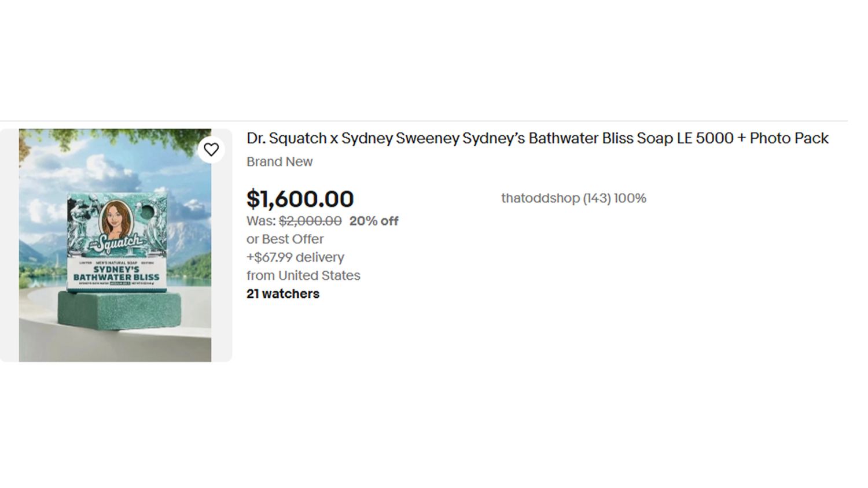Click the Sydney's Bathwater Bliss box label
Screen dimensions: 868x488
pyautogui.click(x=116, y=273)
